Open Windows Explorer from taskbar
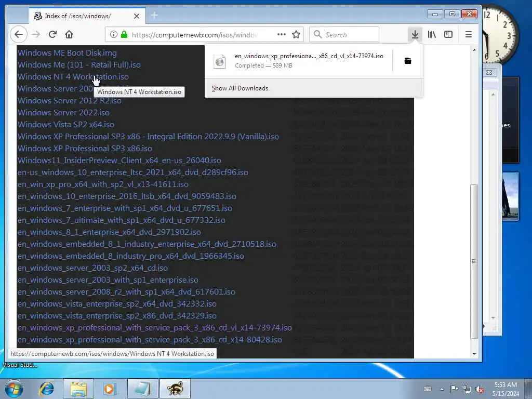This screenshot has height=399, width=532. [x=78, y=389]
